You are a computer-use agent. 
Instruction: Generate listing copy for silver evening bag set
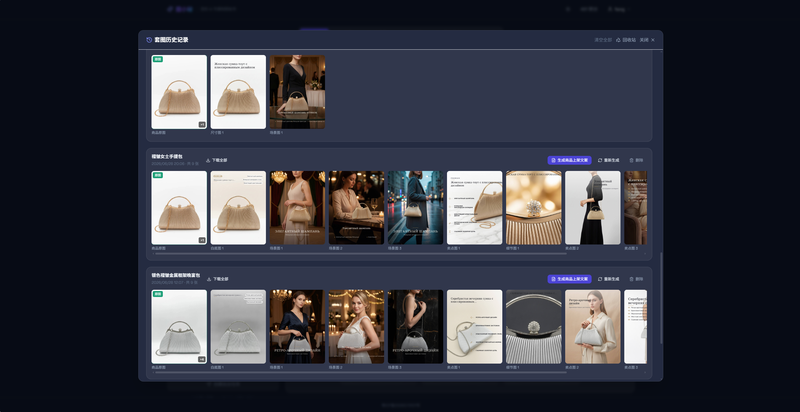(569, 279)
